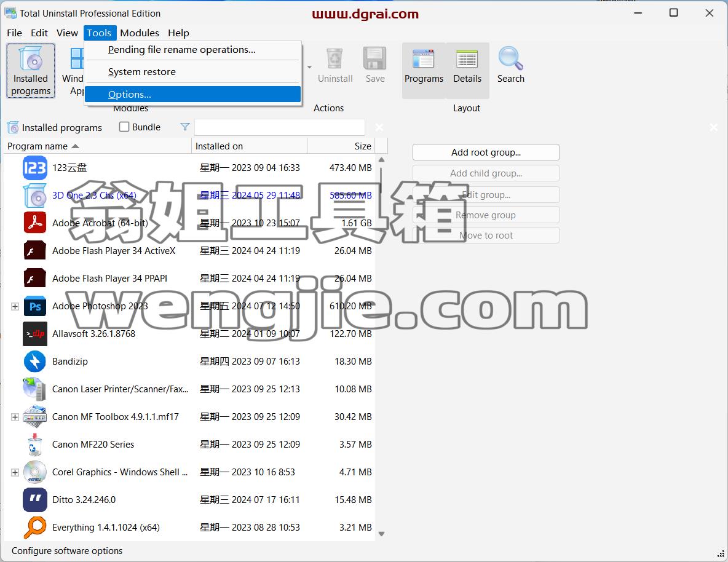728x562 pixels.
Task: Click the Flash Player 34 PPAPI icon
Action: coord(35,278)
